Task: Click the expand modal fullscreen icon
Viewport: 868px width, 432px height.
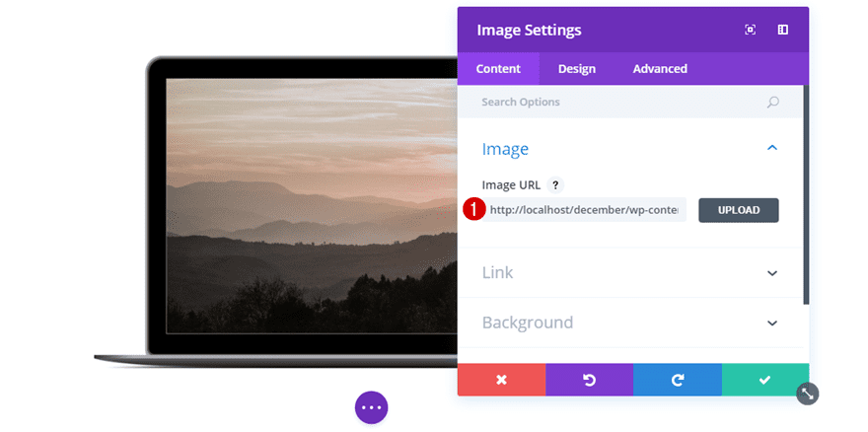Action: click(x=750, y=30)
